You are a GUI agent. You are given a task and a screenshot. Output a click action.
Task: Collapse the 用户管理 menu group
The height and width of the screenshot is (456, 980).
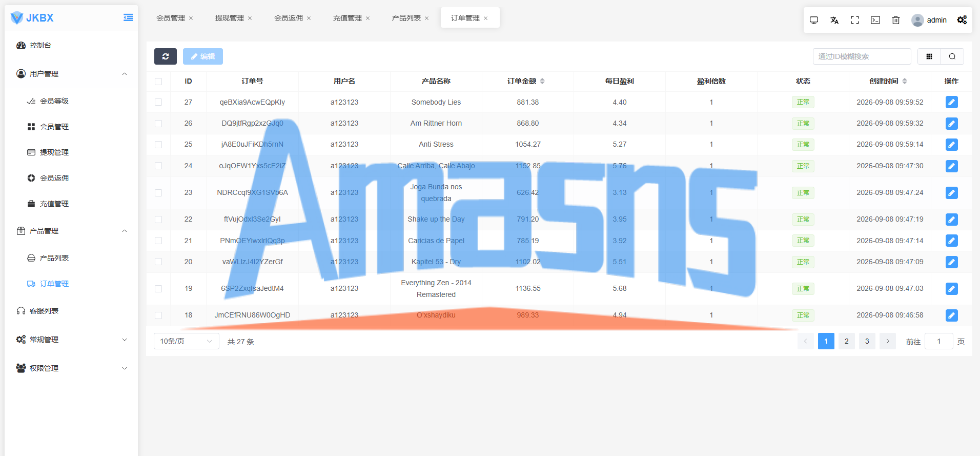[x=72, y=74]
